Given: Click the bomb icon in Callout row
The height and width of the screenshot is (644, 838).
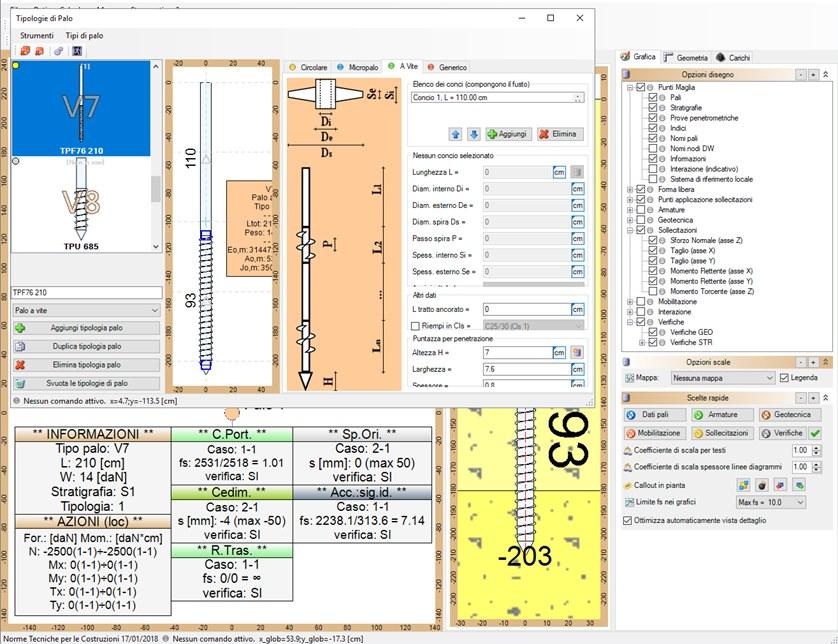Looking at the screenshot, I should [762, 484].
